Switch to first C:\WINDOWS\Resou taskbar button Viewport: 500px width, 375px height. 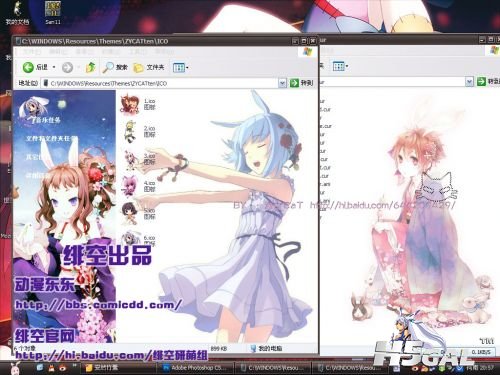coord(273,368)
